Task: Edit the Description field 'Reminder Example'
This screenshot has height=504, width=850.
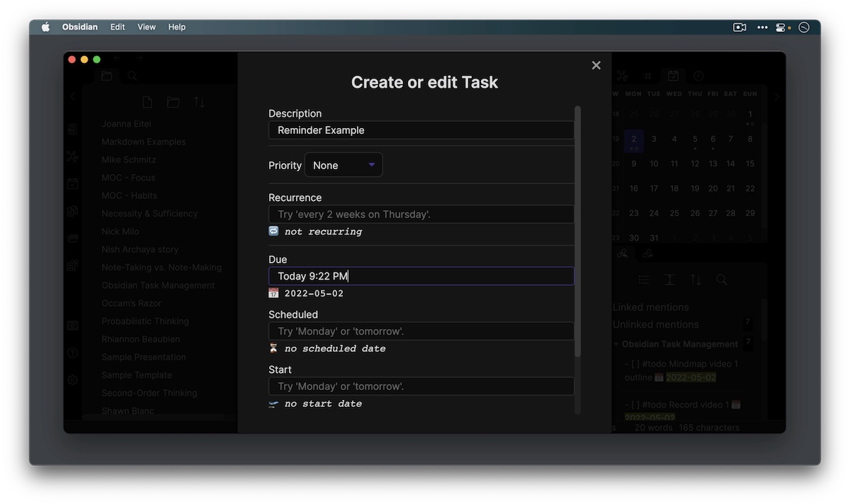Action: [x=421, y=130]
